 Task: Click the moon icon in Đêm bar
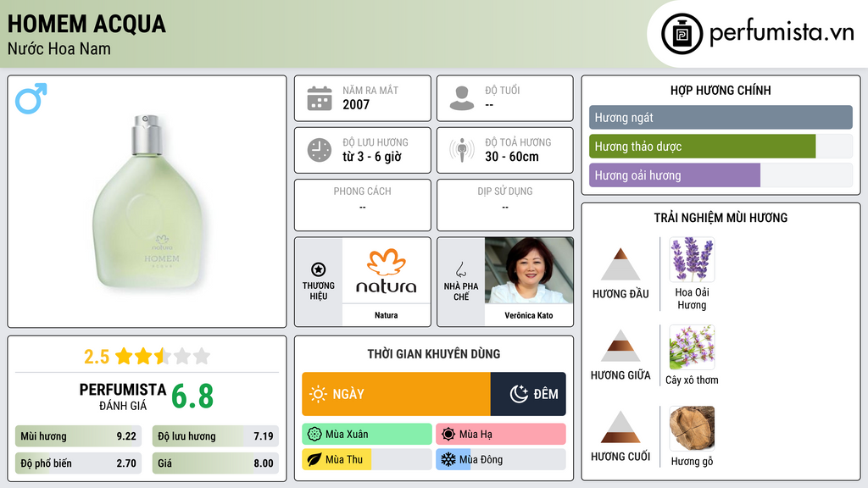click(x=519, y=394)
